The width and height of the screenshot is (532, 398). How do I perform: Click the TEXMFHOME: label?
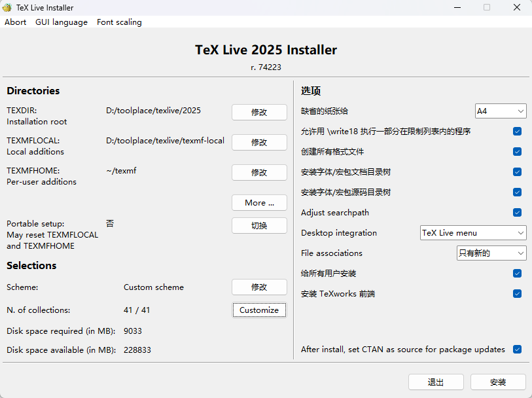[33, 171]
